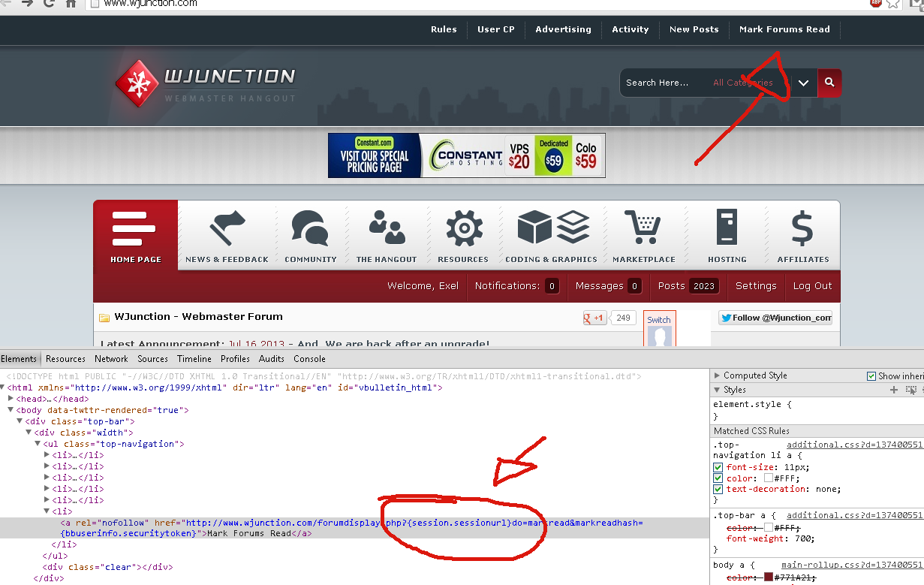
Task: Open the Settings link in user bar
Action: click(756, 286)
